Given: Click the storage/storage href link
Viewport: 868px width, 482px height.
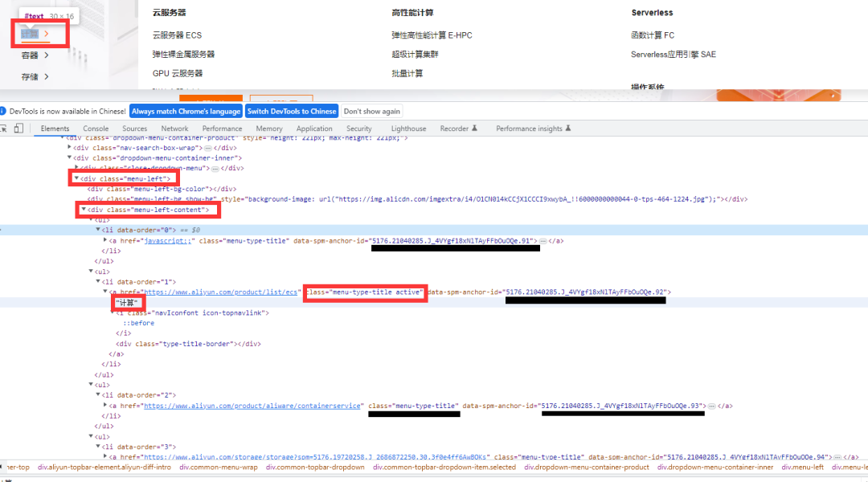Looking at the screenshot, I should point(315,457).
